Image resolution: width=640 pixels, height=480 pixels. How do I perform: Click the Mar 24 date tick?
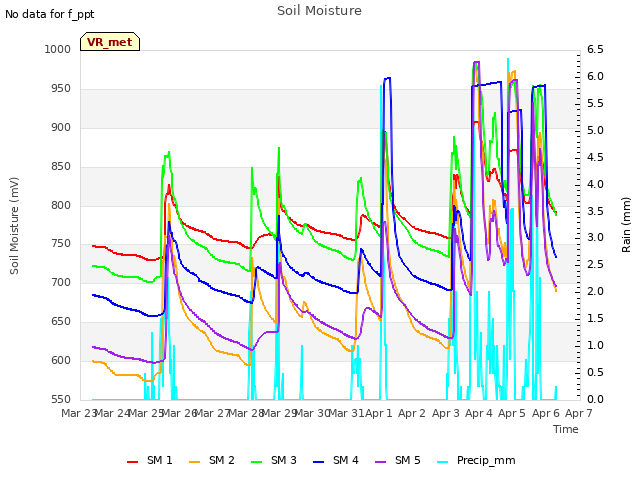[112, 413]
